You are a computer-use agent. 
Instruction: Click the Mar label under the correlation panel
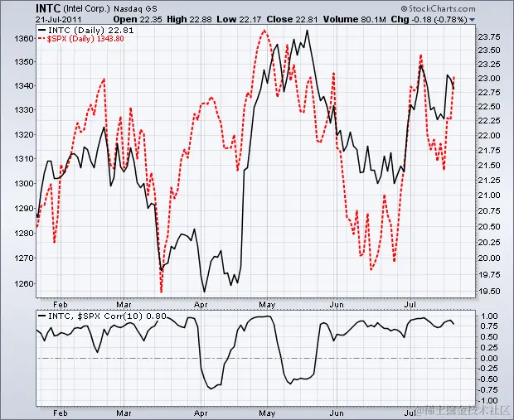124,413
